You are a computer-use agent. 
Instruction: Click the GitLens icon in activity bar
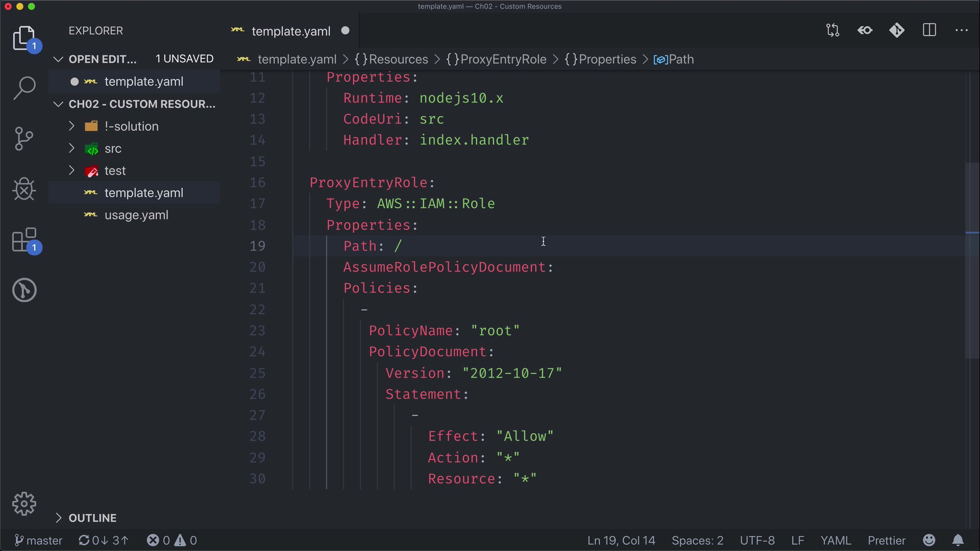24,290
